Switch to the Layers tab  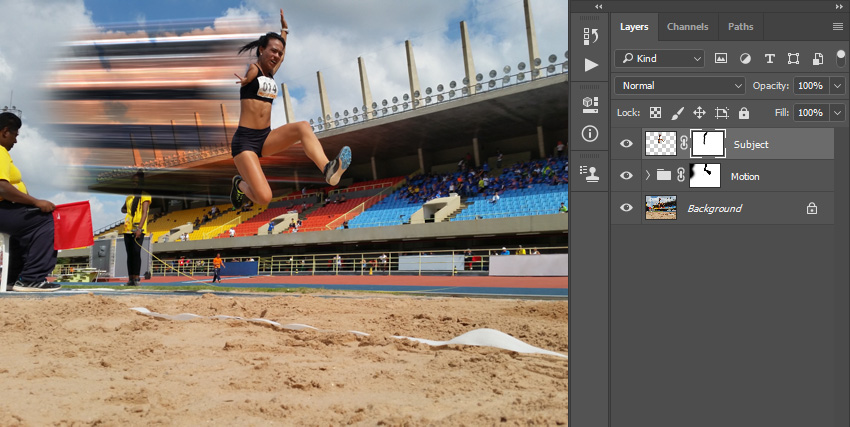[634, 27]
